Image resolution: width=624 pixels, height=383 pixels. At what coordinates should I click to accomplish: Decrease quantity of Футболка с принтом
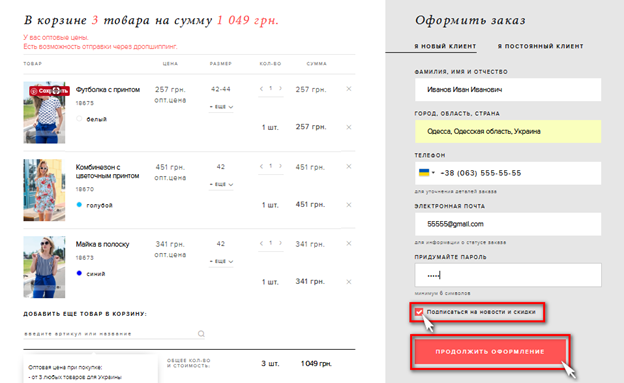click(x=261, y=88)
